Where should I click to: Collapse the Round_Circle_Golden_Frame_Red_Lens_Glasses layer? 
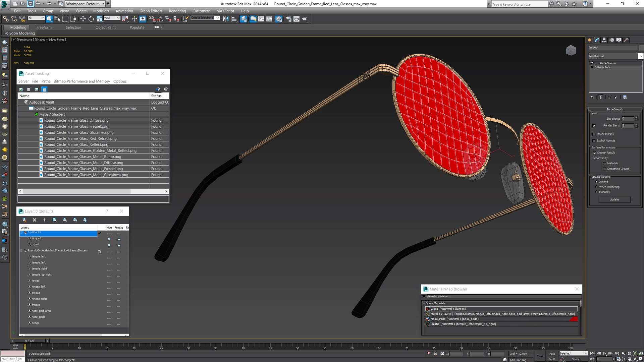tap(21, 251)
